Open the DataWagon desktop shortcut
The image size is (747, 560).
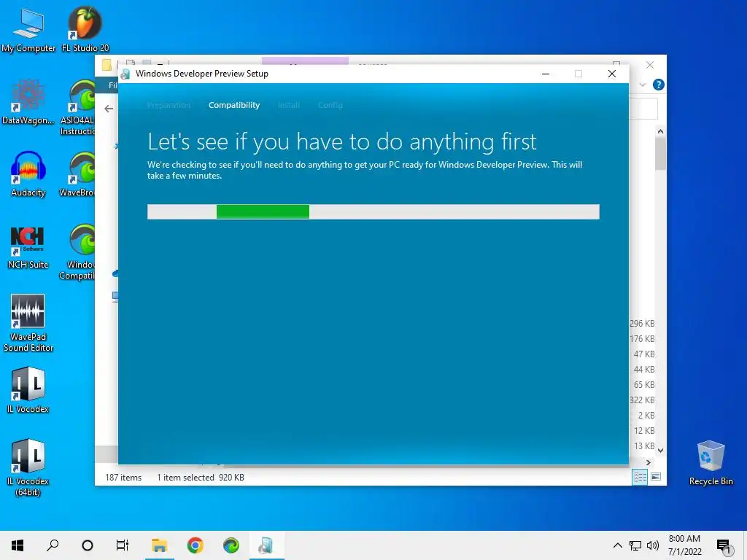[x=28, y=102]
